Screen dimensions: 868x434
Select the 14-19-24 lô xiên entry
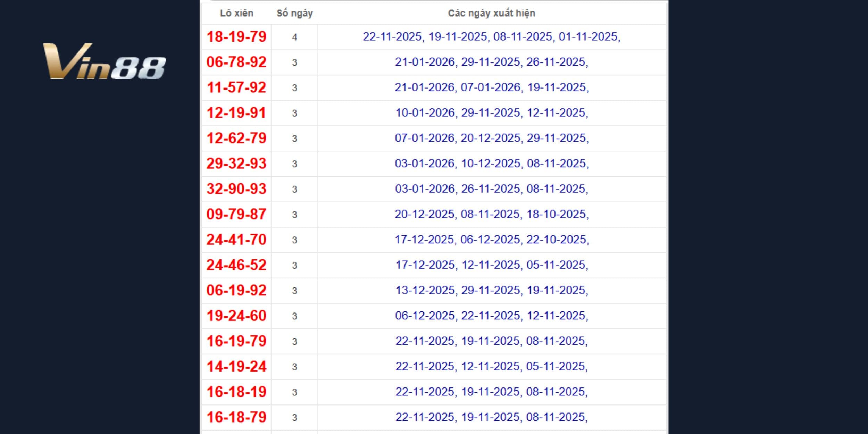click(236, 366)
